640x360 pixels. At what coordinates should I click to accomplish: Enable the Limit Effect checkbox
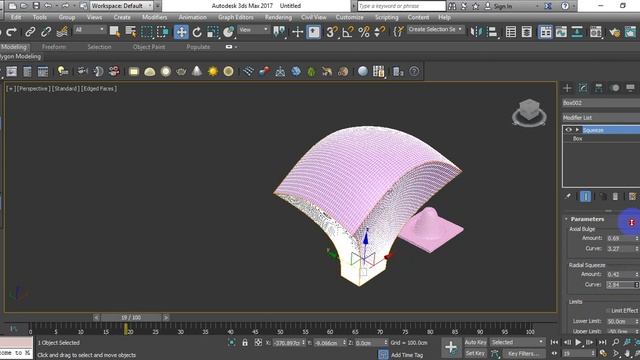[x=608, y=311]
